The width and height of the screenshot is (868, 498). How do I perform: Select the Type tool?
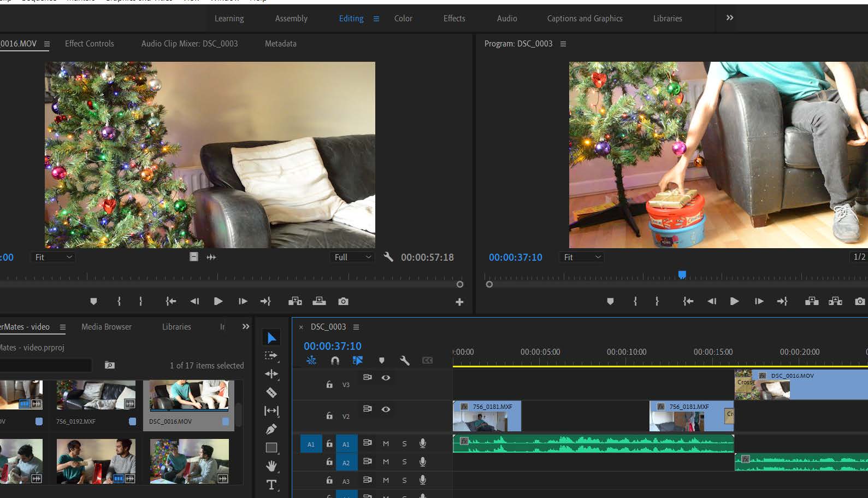pyautogui.click(x=271, y=484)
